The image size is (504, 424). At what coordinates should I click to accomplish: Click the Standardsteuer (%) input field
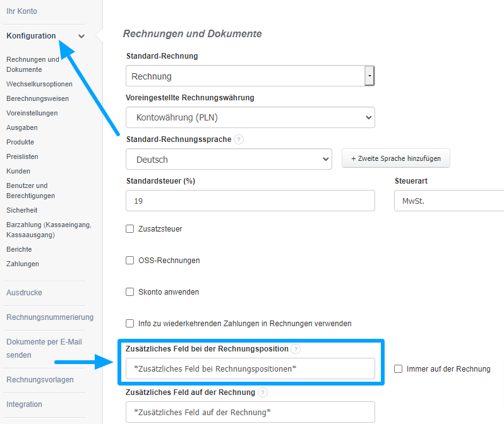250,201
